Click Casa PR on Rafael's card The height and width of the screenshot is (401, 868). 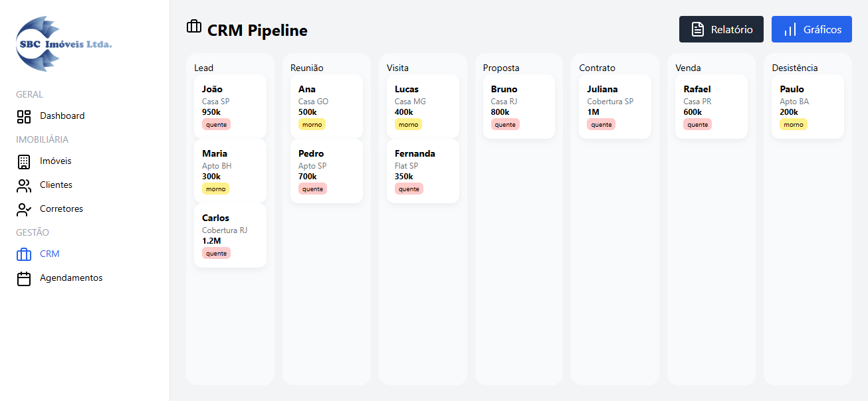(697, 102)
